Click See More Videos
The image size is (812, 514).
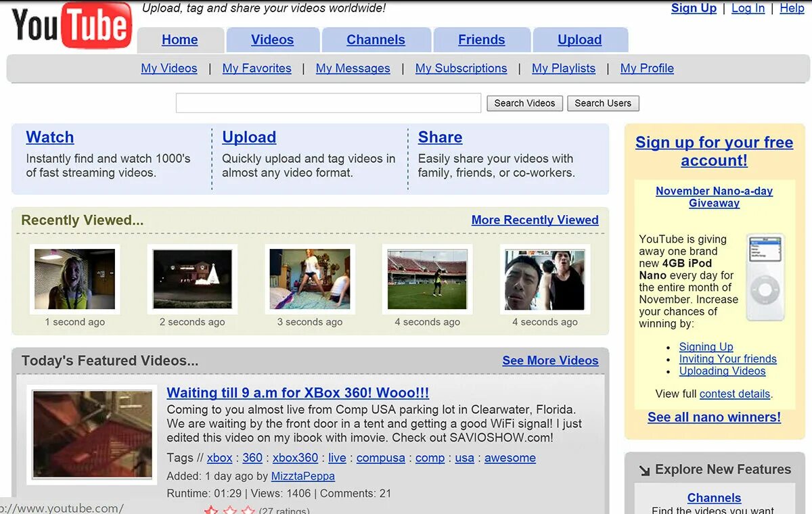coord(551,360)
